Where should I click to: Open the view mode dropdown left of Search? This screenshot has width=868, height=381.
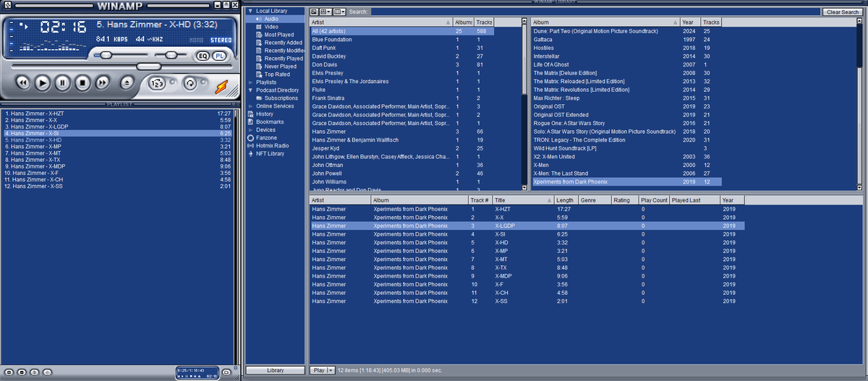(325, 12)
